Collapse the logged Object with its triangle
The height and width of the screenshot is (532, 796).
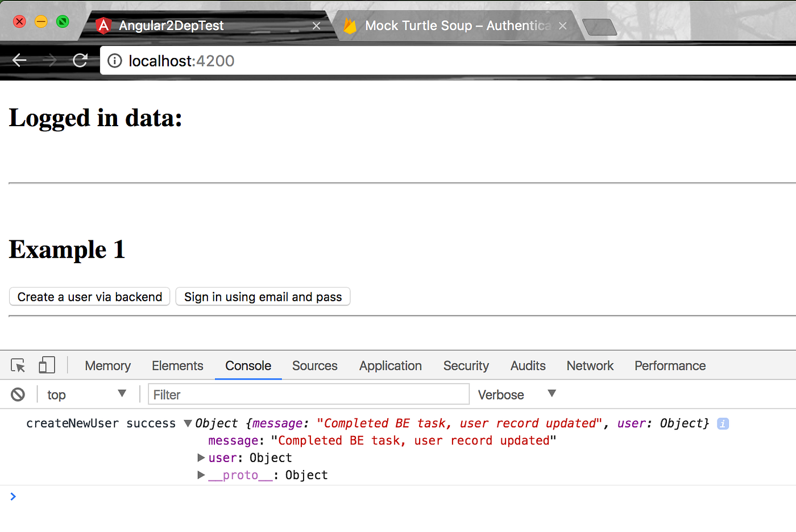click(188, 423)
